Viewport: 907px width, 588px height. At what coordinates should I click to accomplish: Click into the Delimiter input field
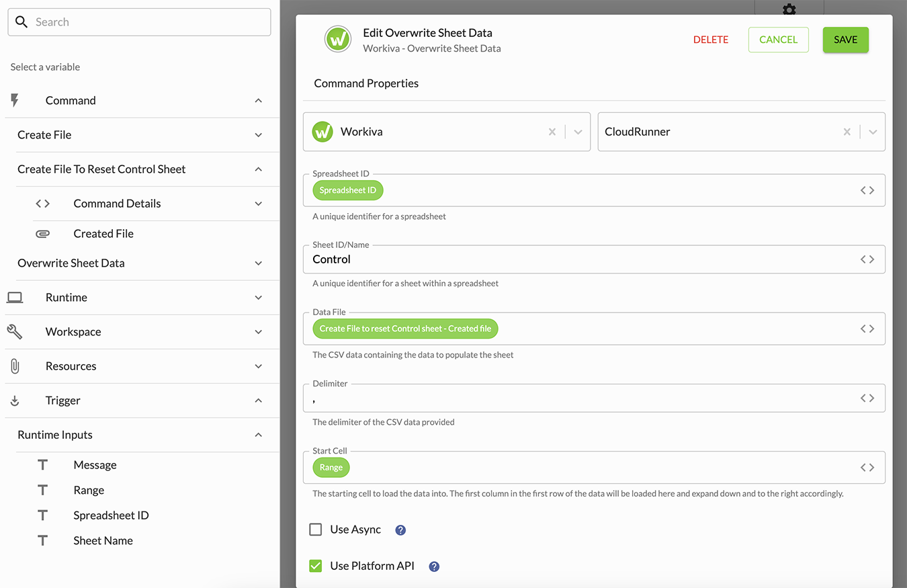point(594,398)
